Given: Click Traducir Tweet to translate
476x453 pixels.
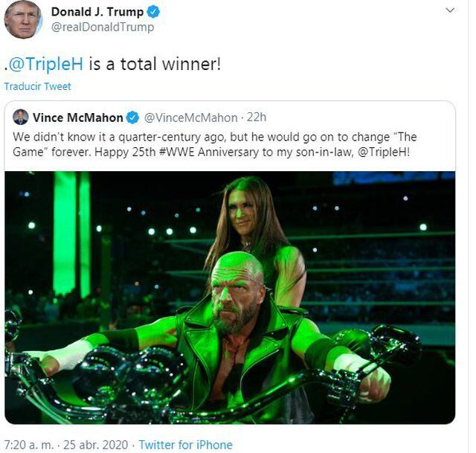Looking at the screenshot, I should pyautogui.click(x=37, y=86).
